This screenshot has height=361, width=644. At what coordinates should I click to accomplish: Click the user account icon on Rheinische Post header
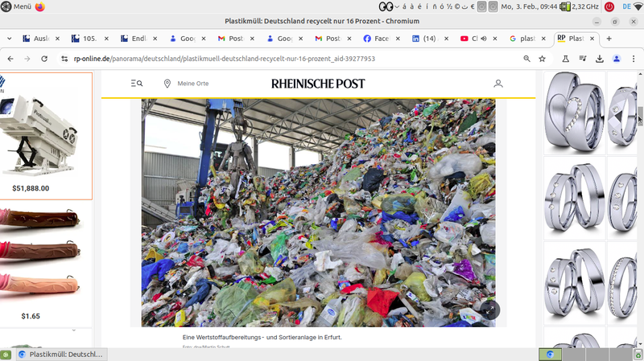498,84
